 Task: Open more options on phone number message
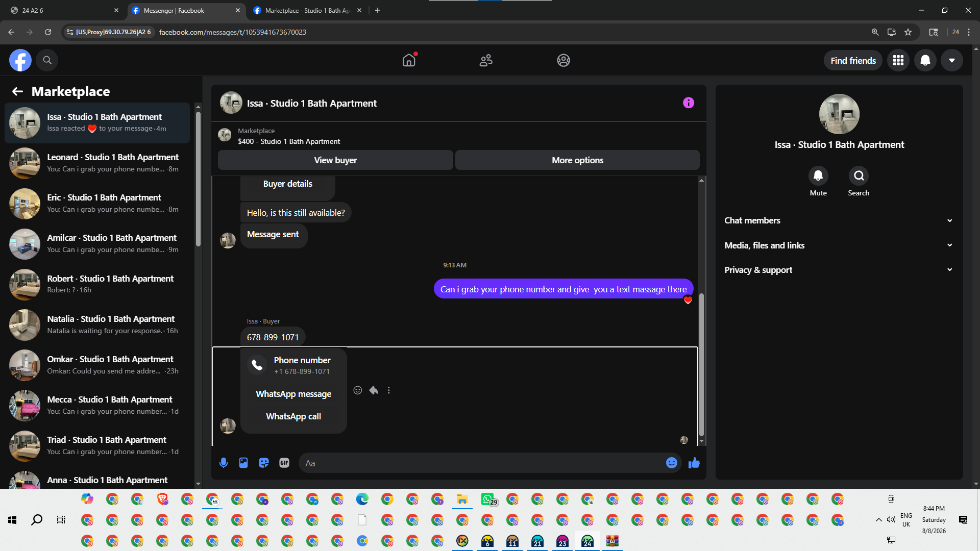[389, 390]
